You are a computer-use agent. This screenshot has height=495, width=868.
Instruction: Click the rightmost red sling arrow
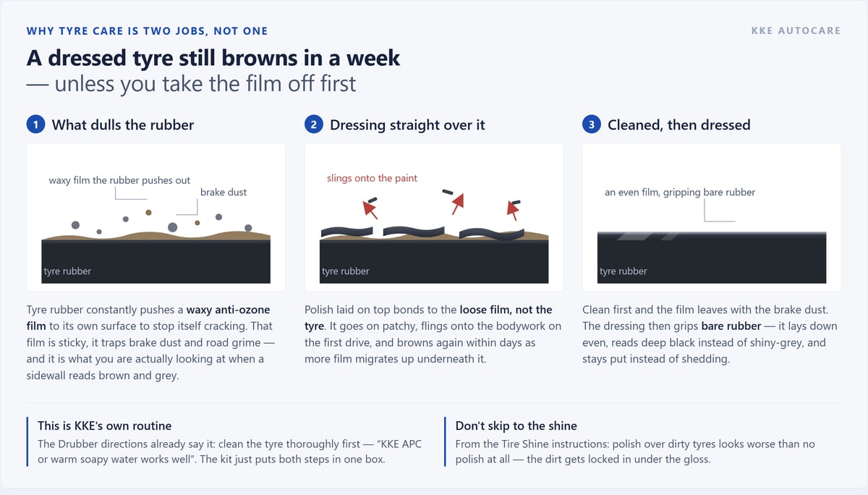[513, 211]
